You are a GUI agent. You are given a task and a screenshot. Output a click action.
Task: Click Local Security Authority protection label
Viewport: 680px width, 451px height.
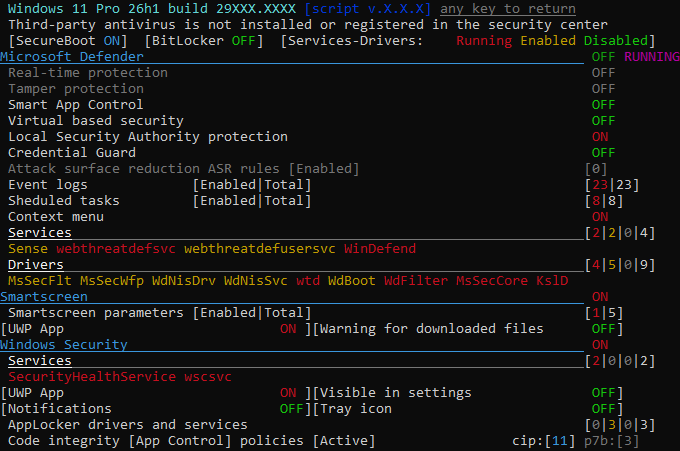pos(148,137)
